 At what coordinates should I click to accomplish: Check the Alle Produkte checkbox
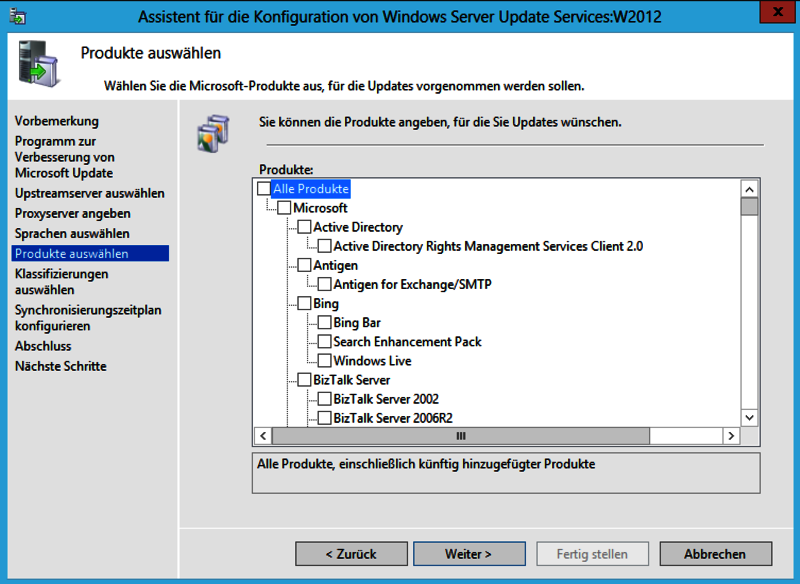tap(264, 189)
